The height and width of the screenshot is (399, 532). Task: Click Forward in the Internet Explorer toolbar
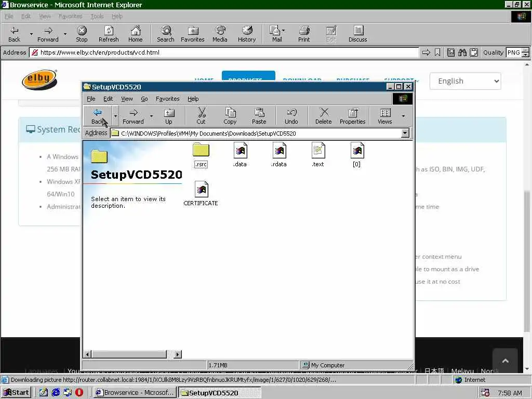(48, 34)
